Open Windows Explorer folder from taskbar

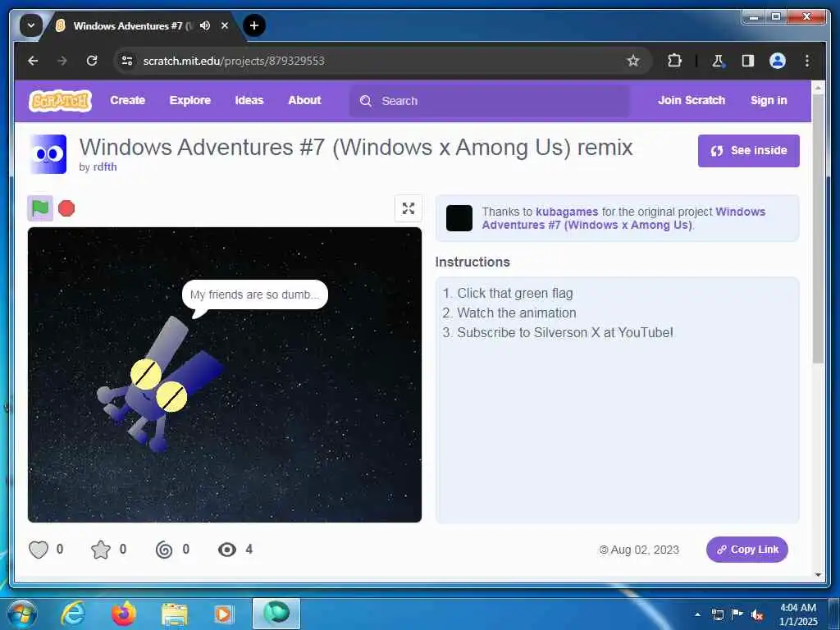[x=174, y=615]
